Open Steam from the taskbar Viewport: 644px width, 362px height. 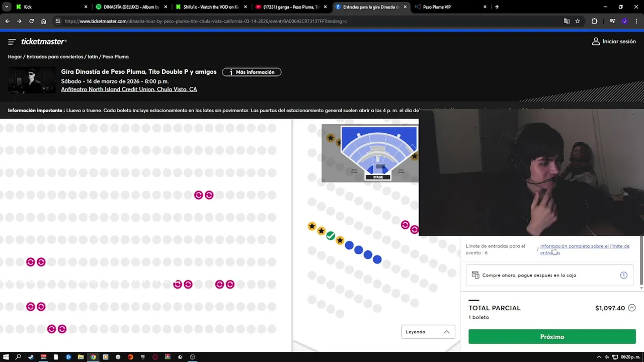31,357
